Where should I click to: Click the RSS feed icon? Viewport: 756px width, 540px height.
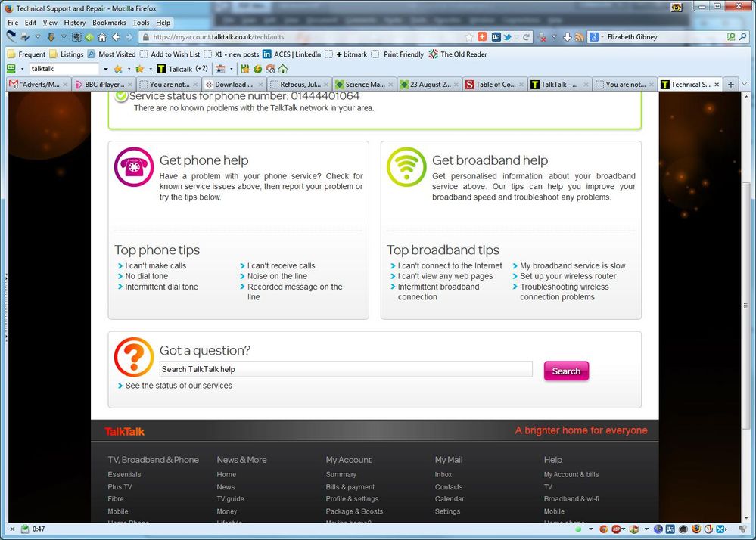click(579, 36)
